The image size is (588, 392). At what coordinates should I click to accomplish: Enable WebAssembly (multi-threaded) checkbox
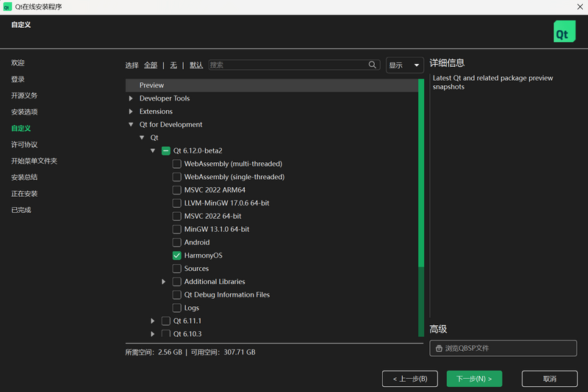pyautogui.click(x=176, y=164)
